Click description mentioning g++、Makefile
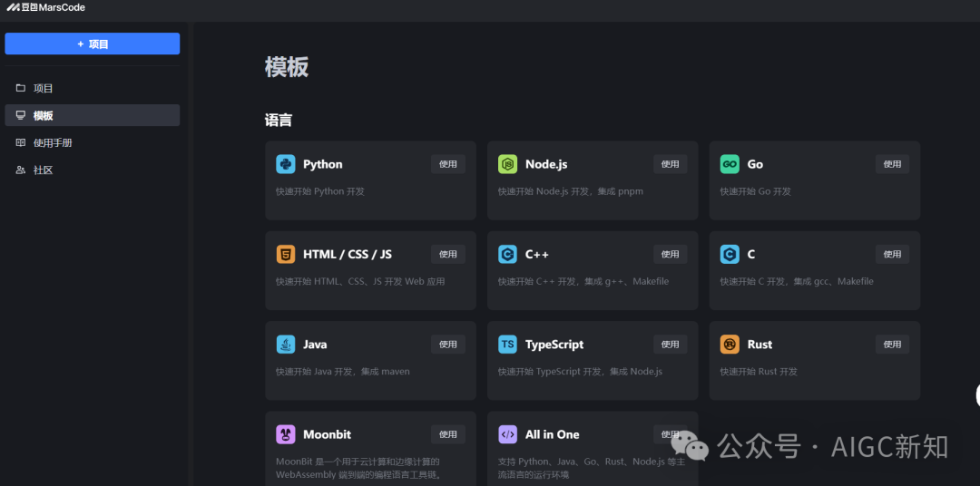This screenshot has height=486, width=980. 583,281
